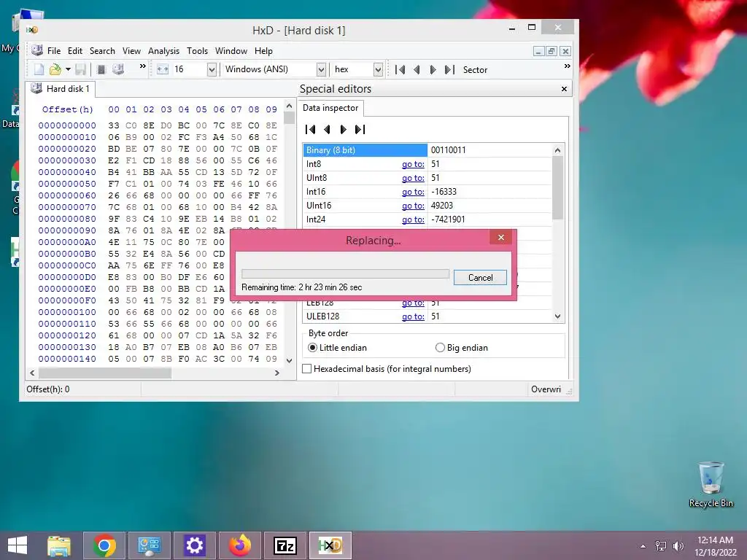Jump to first byte in Data inspector
747x560 pixels.
pos(311,130)
